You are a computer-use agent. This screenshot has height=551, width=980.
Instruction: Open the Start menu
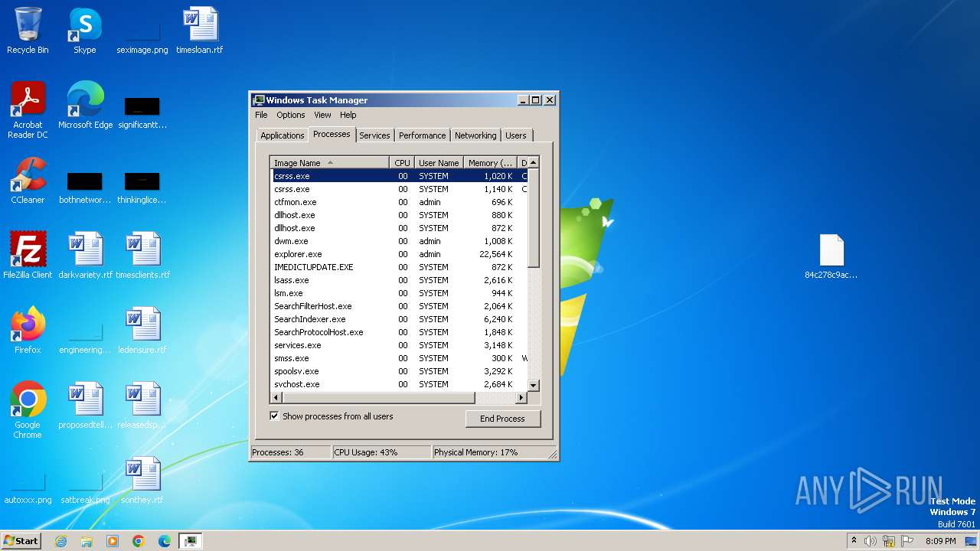tap(21, 541)
